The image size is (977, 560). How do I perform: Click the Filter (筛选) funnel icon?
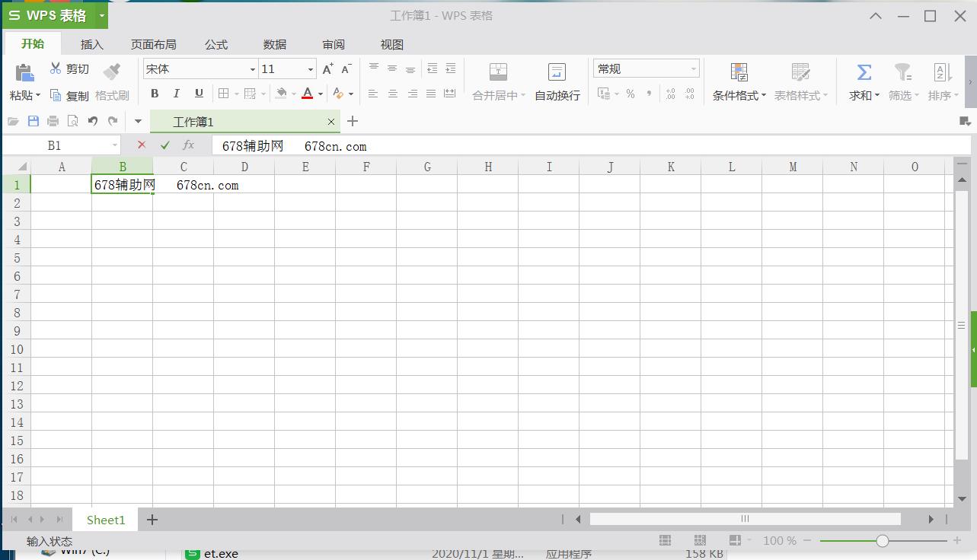tap(902, 72)
